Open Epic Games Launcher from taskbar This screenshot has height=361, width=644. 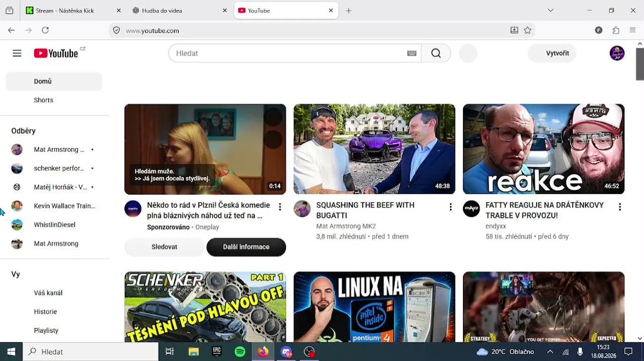[x=217, y=352]
